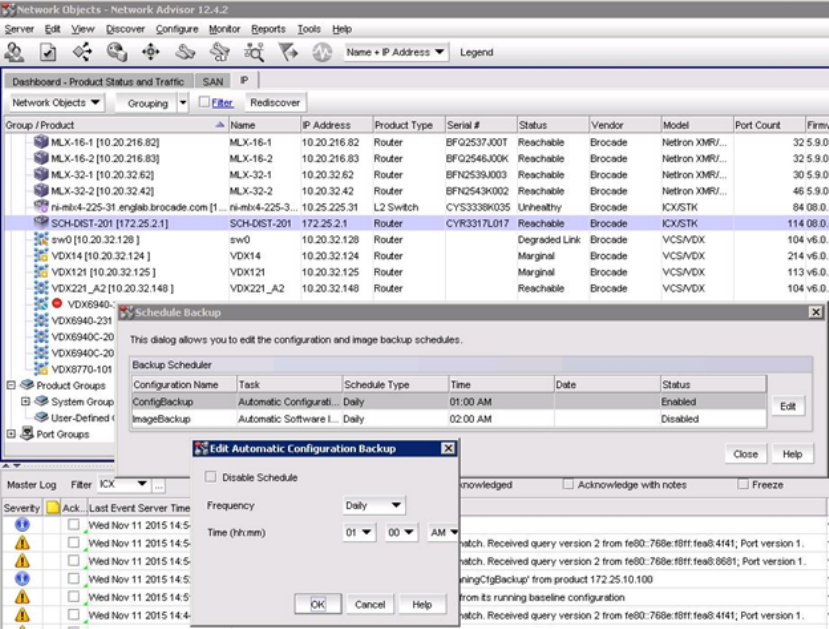Image resolution: width=829 pixels, height=629 pixels.
Task: Sort by the IP Address column header
Action: pyautogui.click(x=336, y=125)
